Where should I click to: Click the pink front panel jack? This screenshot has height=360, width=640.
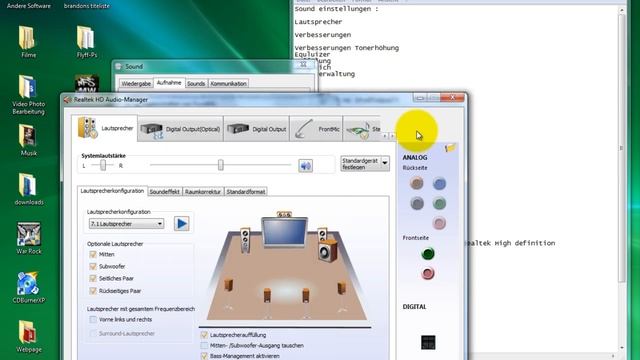[x=428, y=273]
